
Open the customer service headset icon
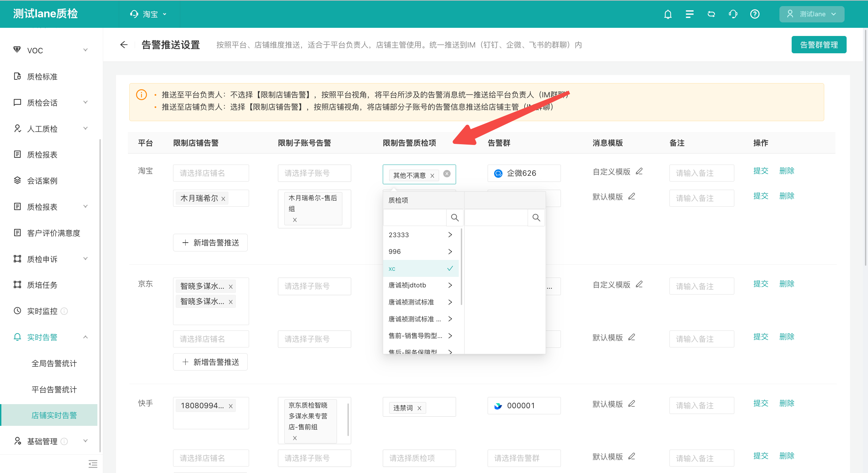click(733, 14)
